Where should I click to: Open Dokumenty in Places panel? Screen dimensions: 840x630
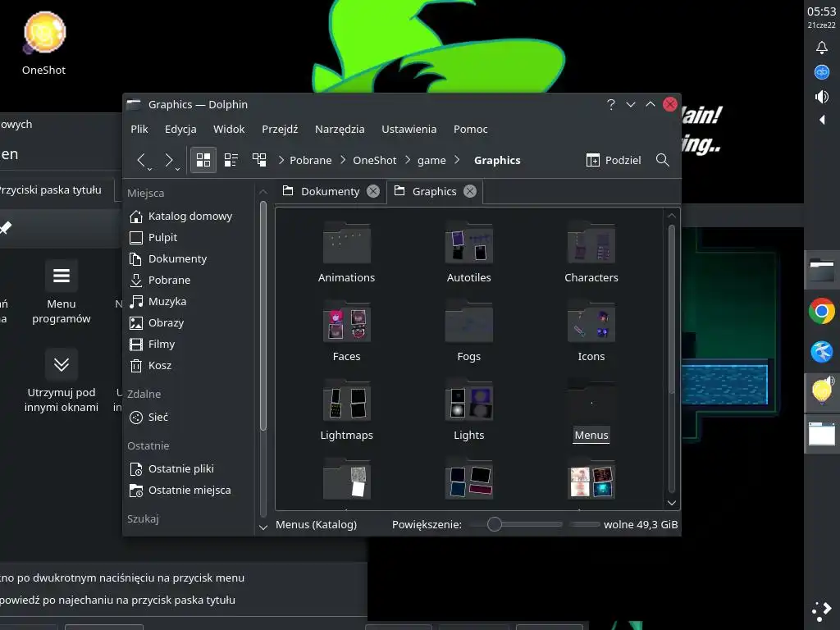pyautogui.click(x=168, y=258)
